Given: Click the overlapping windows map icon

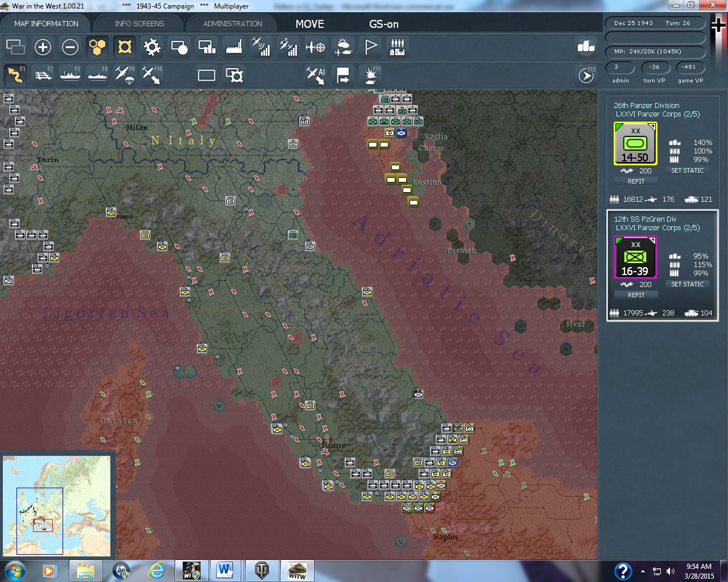Looking at the screenshot, I should tap(15, 47).
